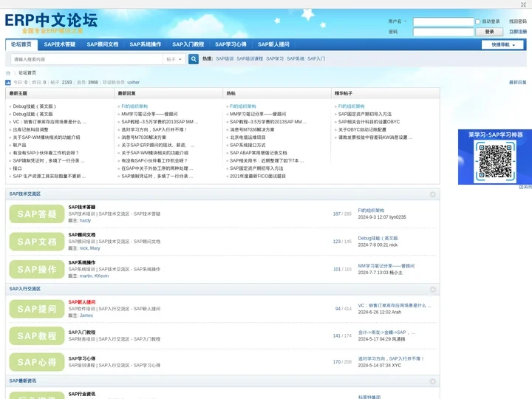
Task: Click the 立即注册 link
Action: pos(518,32)
